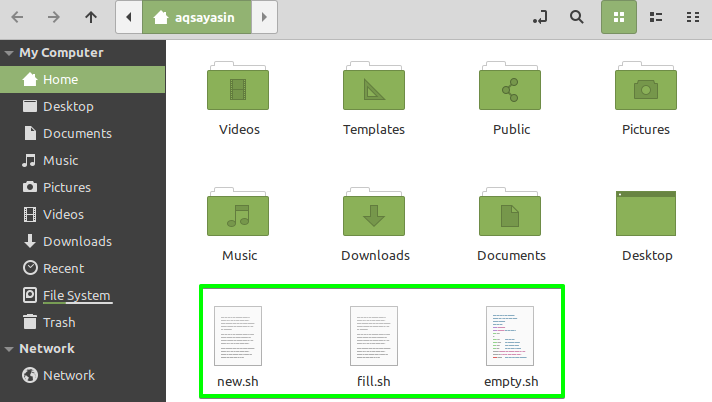Select the Pictures folder icon

pos(646,86)
